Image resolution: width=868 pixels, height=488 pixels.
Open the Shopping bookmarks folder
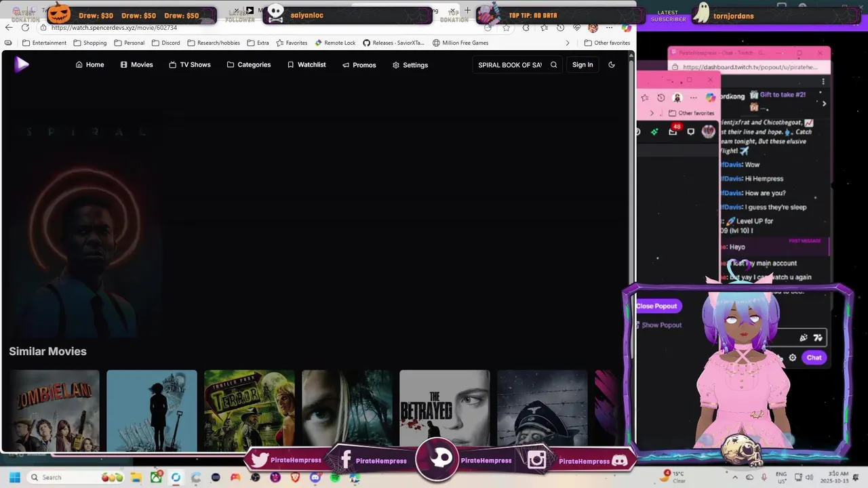pos(90,43)
